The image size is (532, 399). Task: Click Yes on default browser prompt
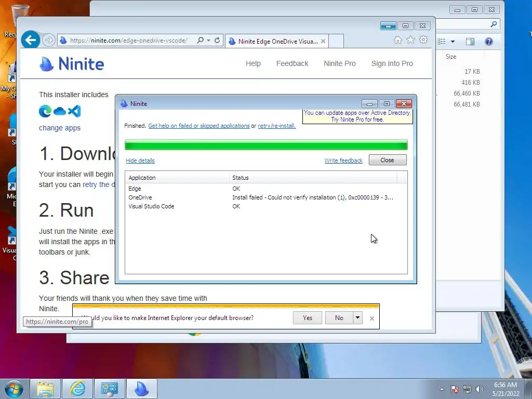308,318
